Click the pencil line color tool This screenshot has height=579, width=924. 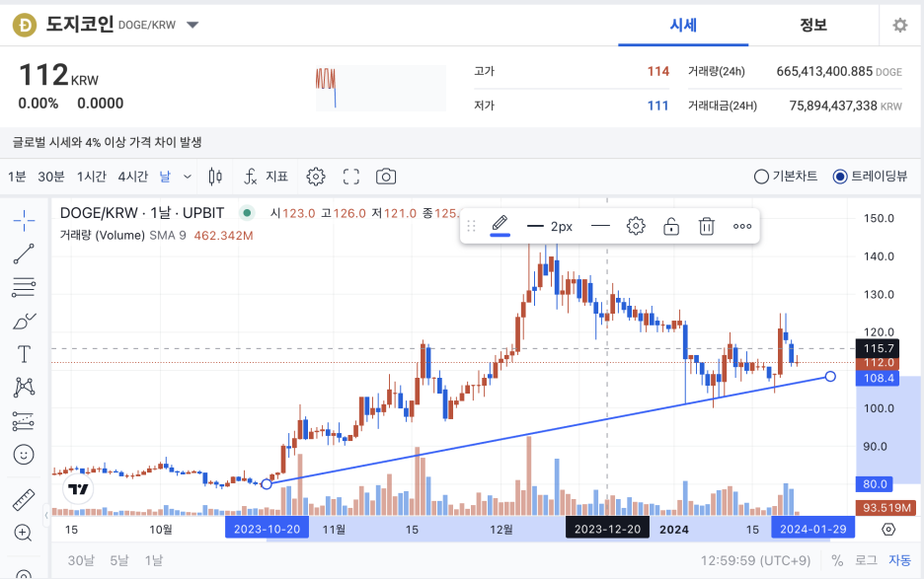click(x=500, y=226)
